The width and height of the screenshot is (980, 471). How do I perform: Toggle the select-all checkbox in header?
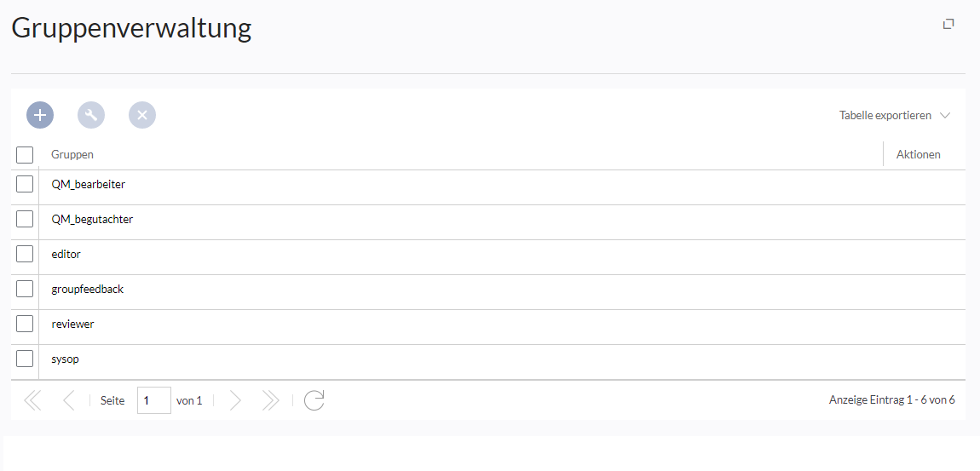25,154
